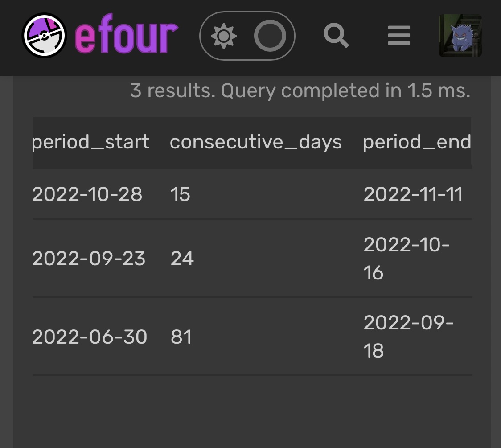501x448 pixels.
Task: Open the search magnifier
Action: pos(336,35)
